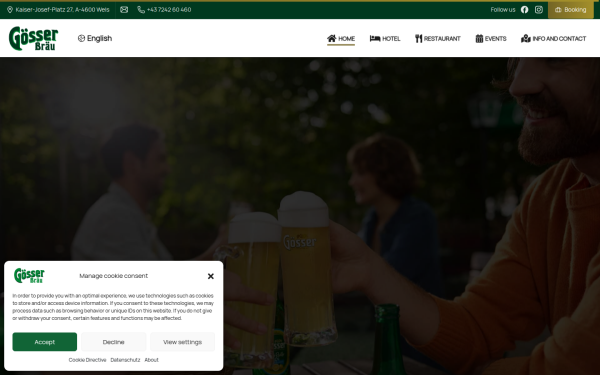This screenshot has width=600, height=375.
Task: Click the bed icon for Hotel
Action: (375, 38)
